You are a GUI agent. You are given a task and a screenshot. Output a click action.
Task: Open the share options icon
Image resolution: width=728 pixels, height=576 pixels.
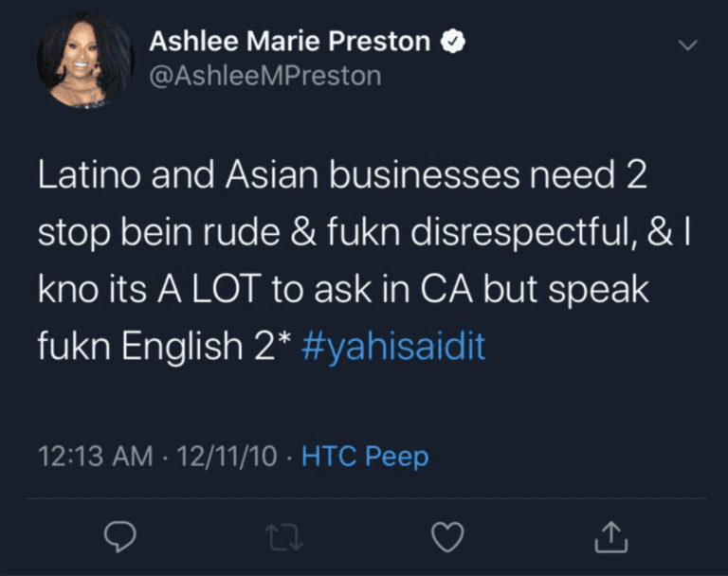(611, 537)
